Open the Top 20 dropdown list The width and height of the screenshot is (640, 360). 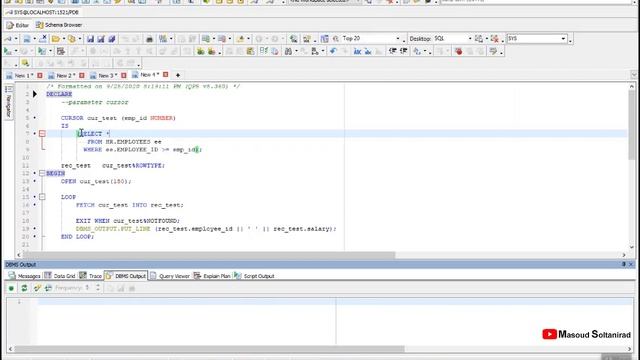(x=398, y=39)
